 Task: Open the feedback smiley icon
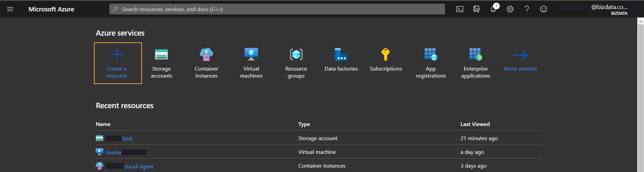(x=544, y=9)
